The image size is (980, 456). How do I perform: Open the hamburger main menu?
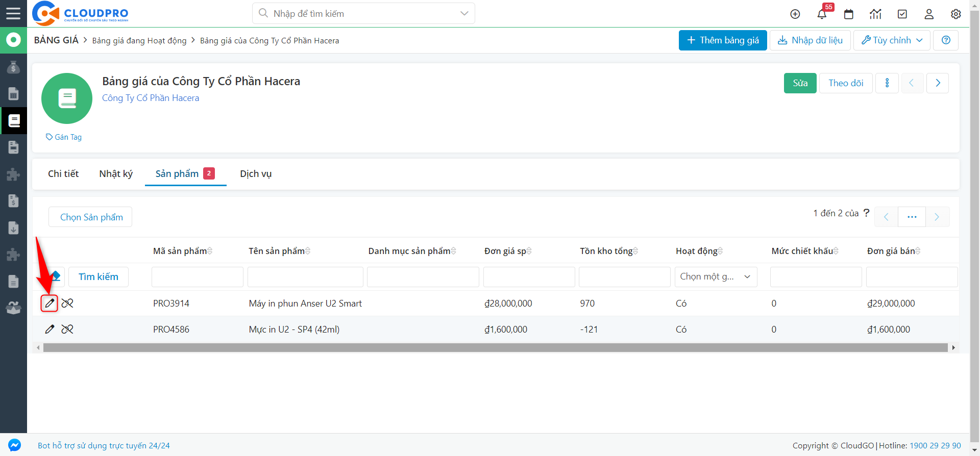tap(13, 14)
